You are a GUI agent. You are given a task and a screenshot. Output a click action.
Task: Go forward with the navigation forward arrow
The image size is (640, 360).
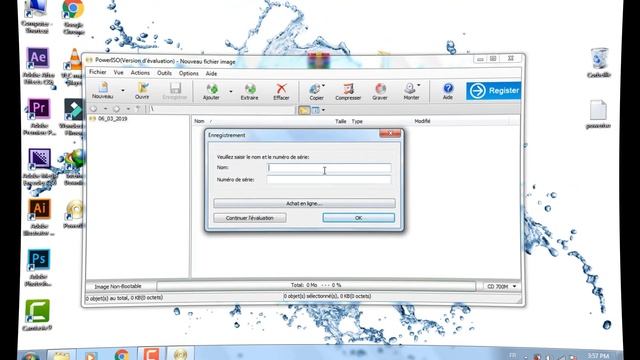click(116, 109)
